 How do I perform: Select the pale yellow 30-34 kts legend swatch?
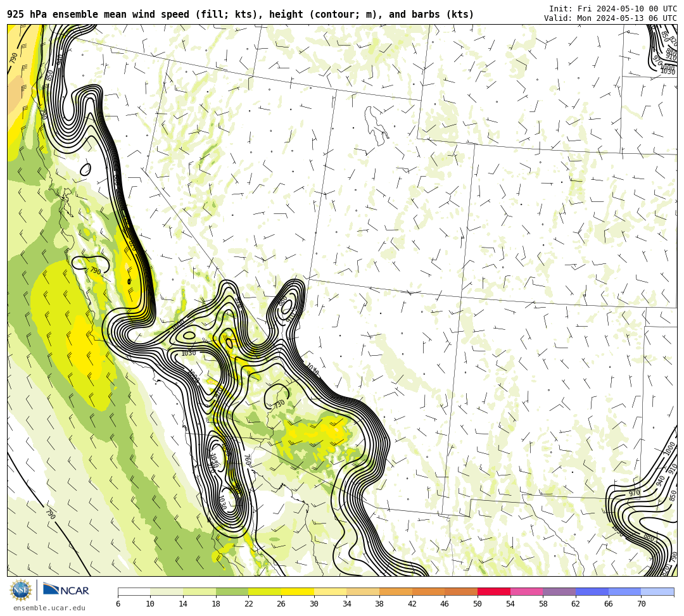tap(330, 591)
